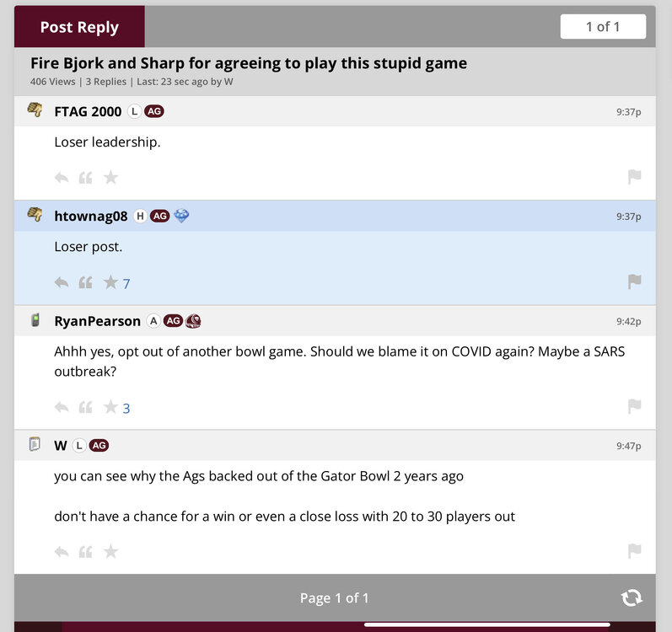Reply to W's Gator Bowl post
The image size is (672, 632).
[x=62, y=552]
